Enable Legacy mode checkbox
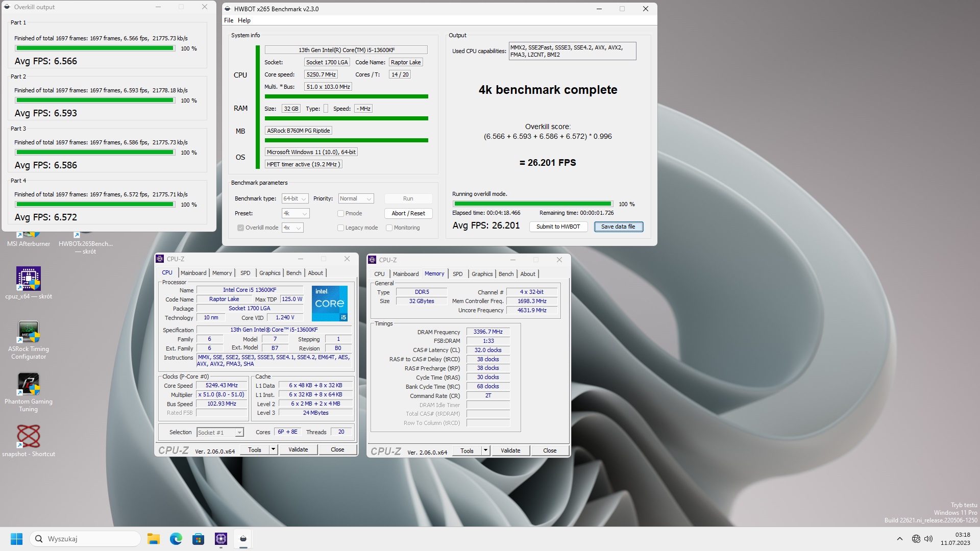Image resolution: width=980 pixels, height=551 pixels. click(340, 228)
